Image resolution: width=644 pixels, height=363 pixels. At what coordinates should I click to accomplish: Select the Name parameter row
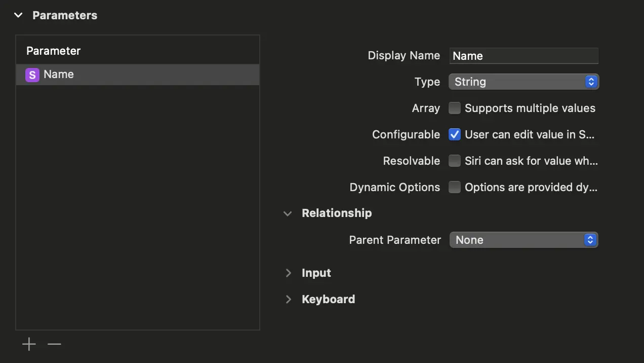coord(138,75)
